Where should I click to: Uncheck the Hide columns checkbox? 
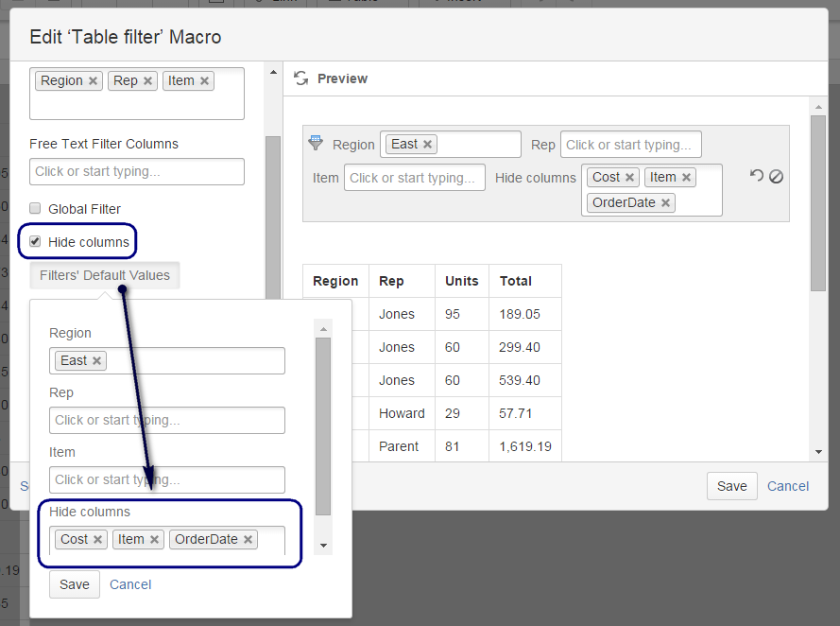click(35, 241)
